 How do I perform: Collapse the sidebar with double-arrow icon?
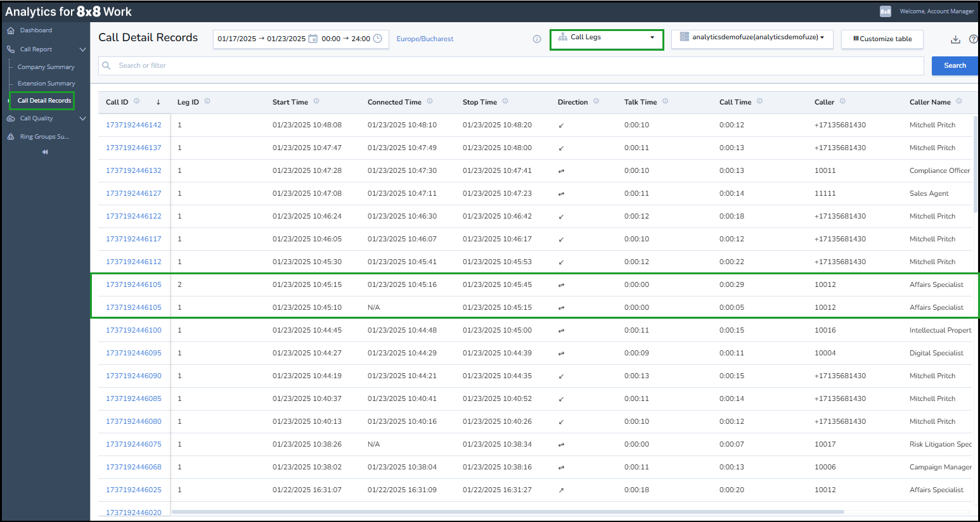pyautogui.click(x=45, y=152)
